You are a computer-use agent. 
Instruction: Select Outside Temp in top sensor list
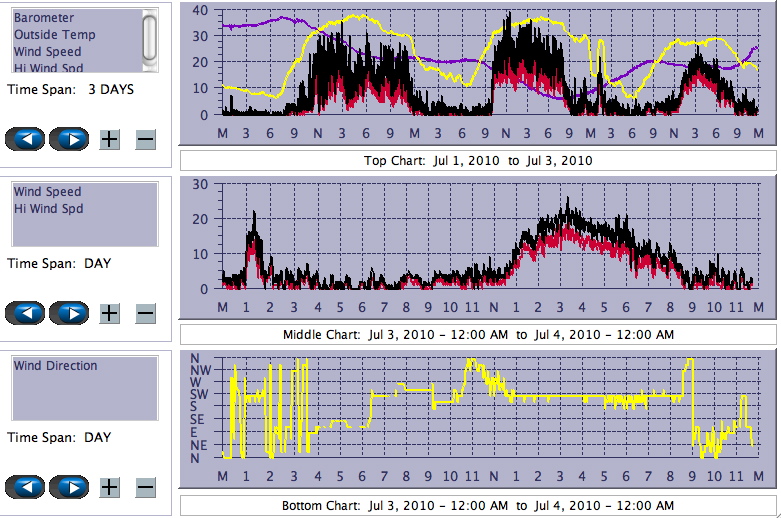[53, 35]
